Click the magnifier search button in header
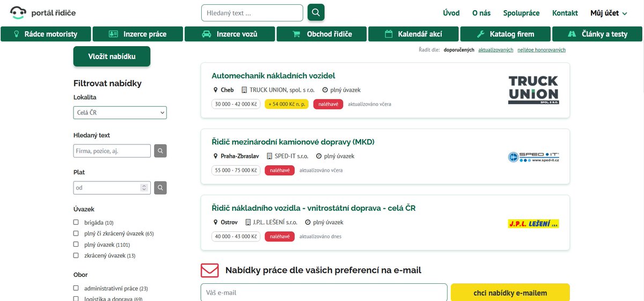644x301 pixels. tap(316, 12)
